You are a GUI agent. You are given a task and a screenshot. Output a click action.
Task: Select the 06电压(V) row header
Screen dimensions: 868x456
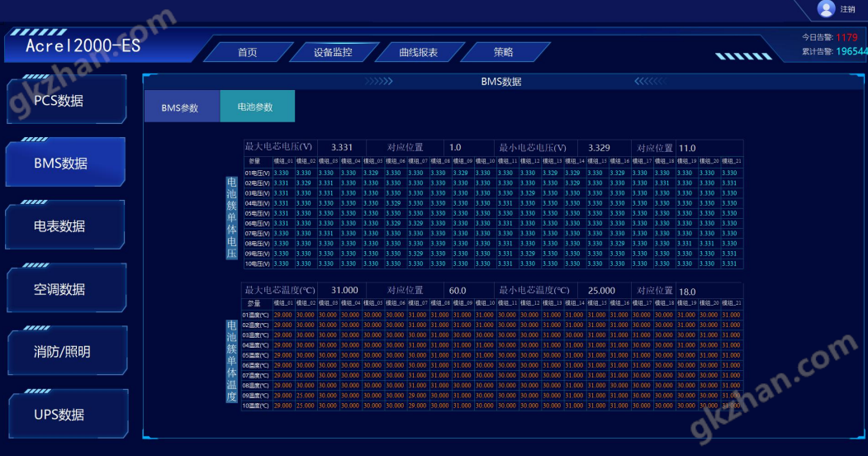click(257, 224)
